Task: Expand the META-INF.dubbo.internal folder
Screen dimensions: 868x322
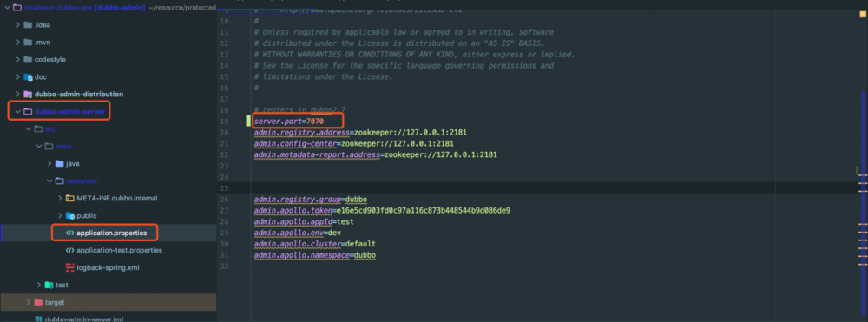Action: coord(60,198)
